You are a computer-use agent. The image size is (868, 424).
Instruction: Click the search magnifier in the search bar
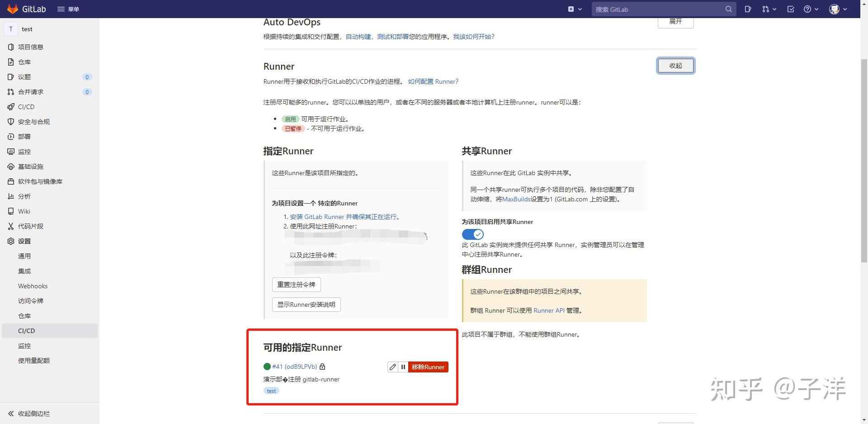[x=728, y=9]
